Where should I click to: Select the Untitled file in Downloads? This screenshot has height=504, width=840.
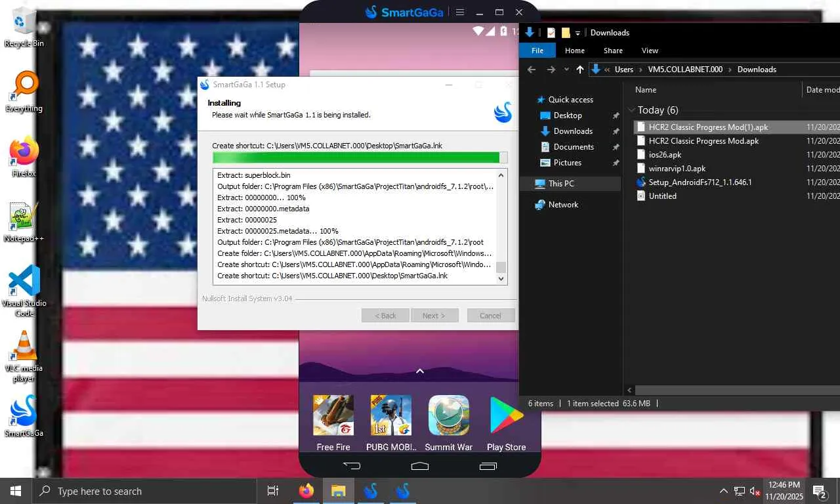tap(662, 196)
